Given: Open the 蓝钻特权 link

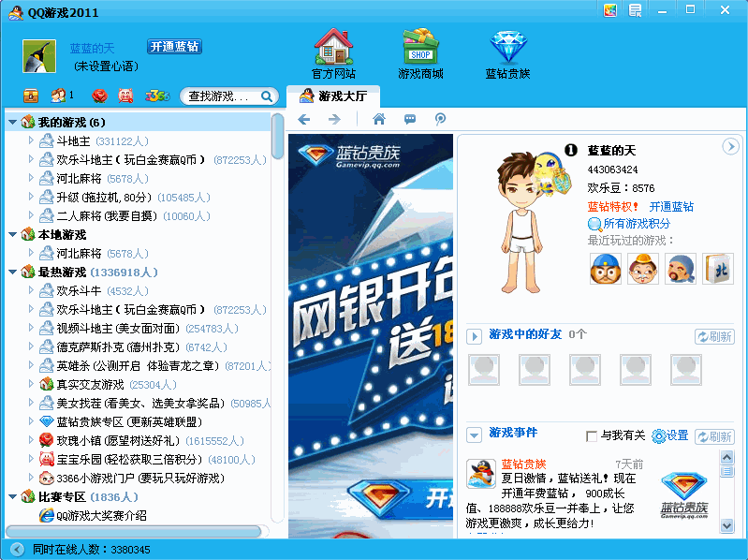Looking at the screenshot, I should click(x=612, y=207).
